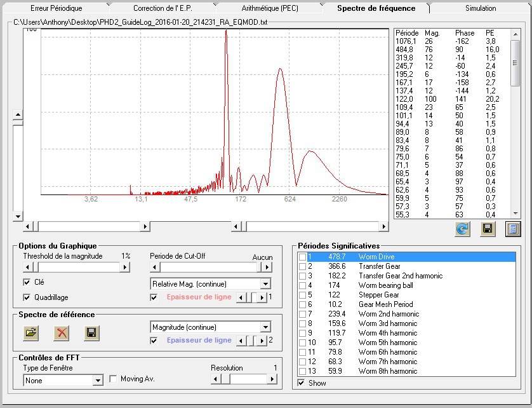The height and width of the screenshot is (408, 532).
Task: Click the graph vertical scrollbar thumb
Action: coord(18,123)
